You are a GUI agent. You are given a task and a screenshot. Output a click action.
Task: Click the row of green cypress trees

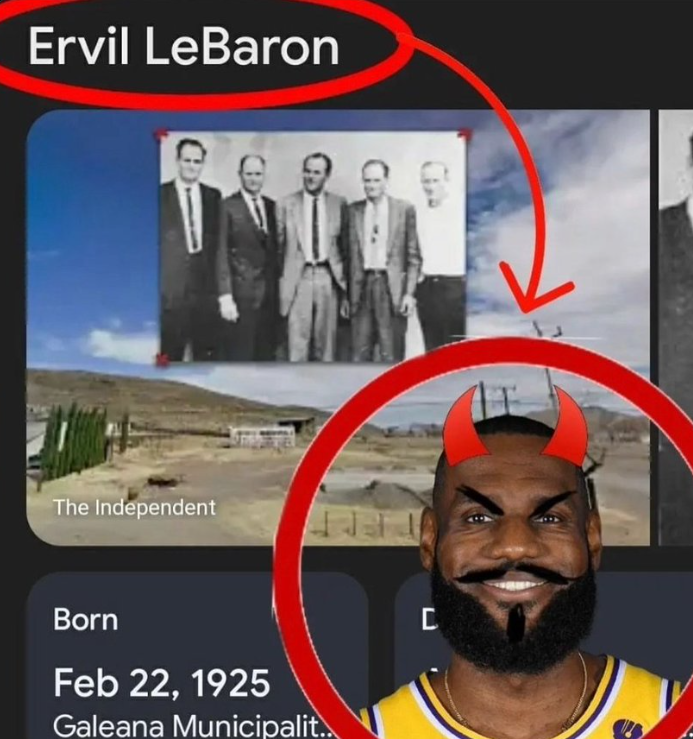(75, 441)
